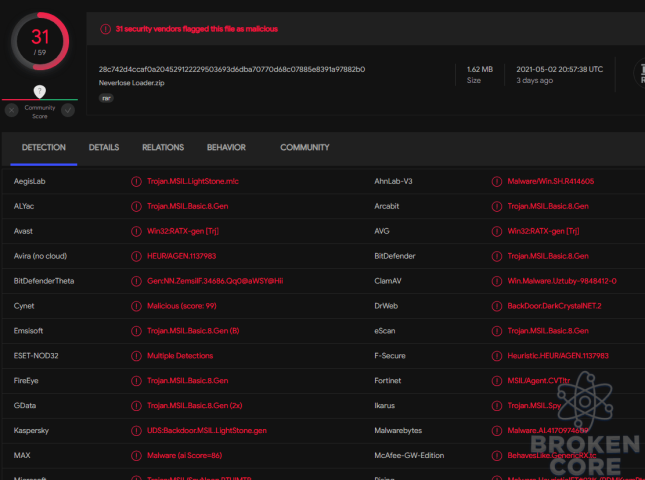Select BackDoor.DarkCrystalNET.2 DrWeb result
Screen dimensions: 645x480
tap(555, 306)
